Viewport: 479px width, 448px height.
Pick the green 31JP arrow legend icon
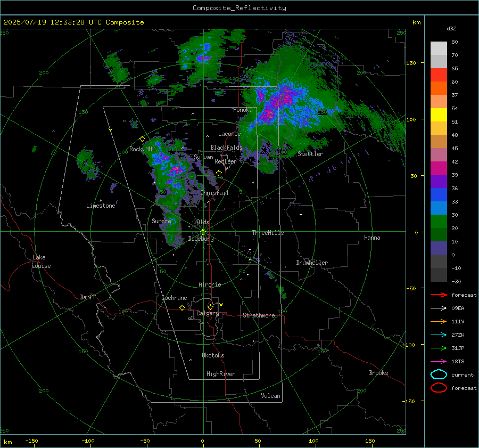[439, 348]
